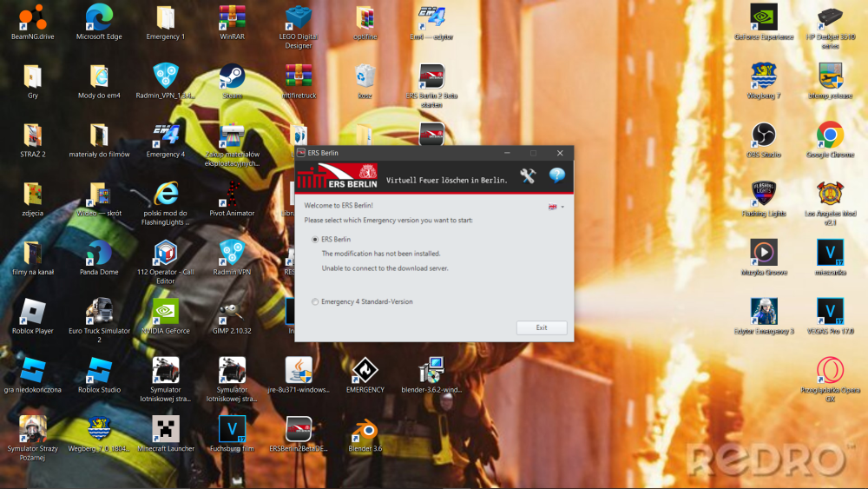Launch Euro Truck Simulator 2

tap(99, 321)
